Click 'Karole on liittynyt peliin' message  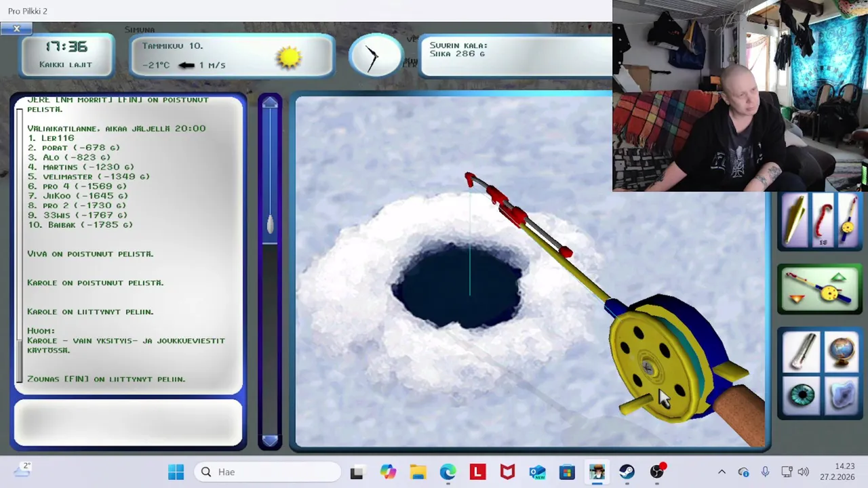click(91, 312)
